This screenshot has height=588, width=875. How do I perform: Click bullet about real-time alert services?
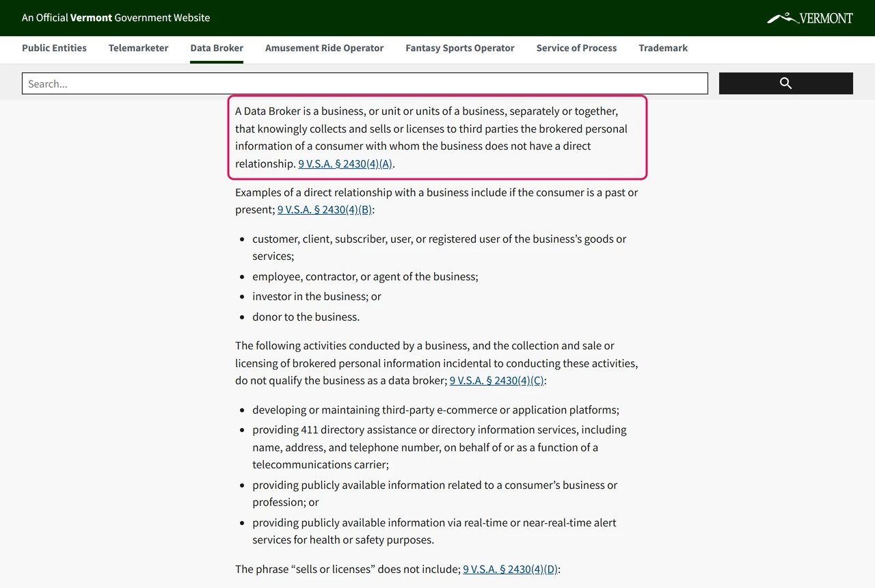click(434, 531)
